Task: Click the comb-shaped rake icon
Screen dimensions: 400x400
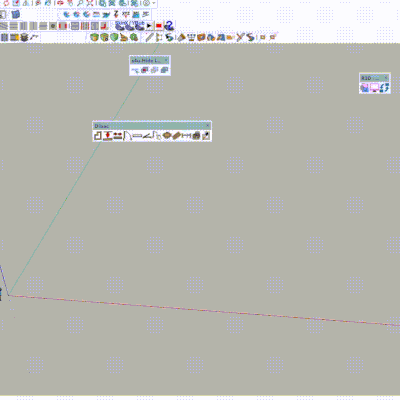Action: point(191,37)
